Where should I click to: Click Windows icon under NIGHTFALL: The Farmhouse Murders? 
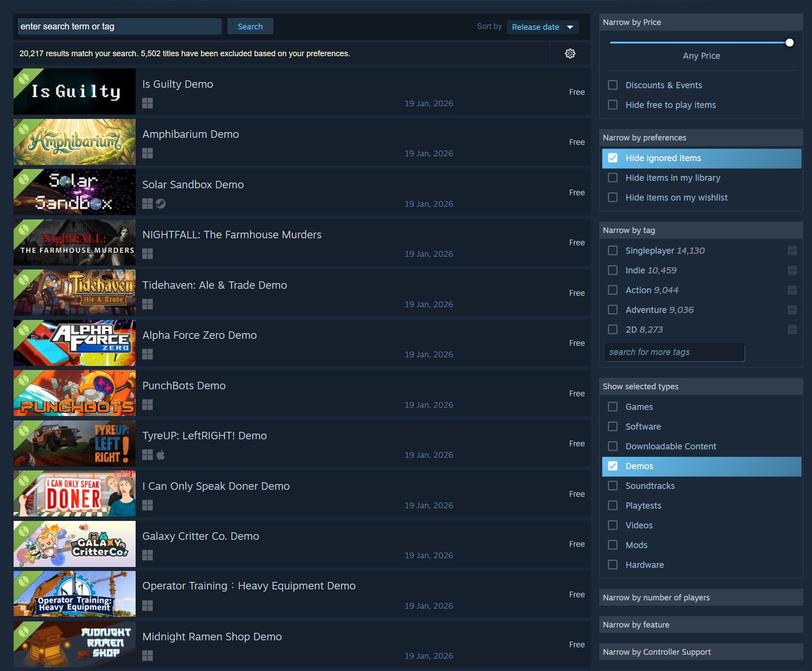click(x=147, y=254)
